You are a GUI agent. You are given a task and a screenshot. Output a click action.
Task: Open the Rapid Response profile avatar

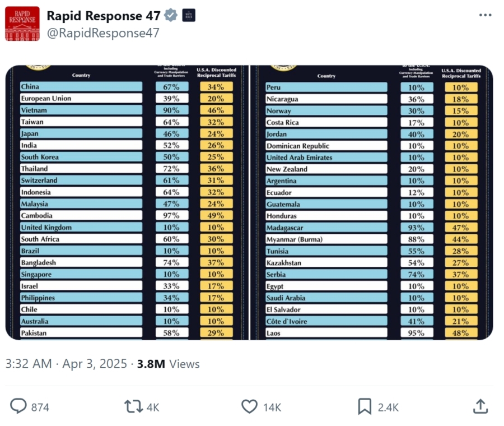[x=22, y=24]
